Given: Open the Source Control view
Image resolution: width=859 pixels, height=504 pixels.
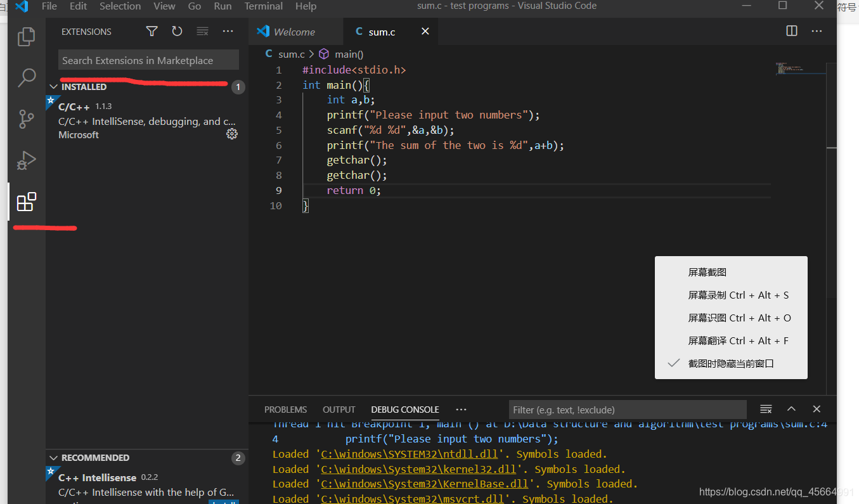Looking at the screenshot, I should pyautogui.click(x=26, y=119).
